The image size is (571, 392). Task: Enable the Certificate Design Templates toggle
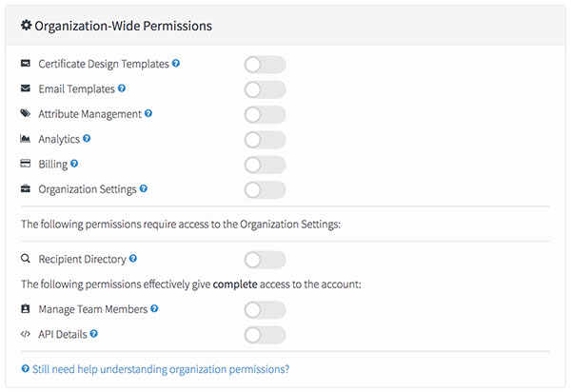click(266, 65)
